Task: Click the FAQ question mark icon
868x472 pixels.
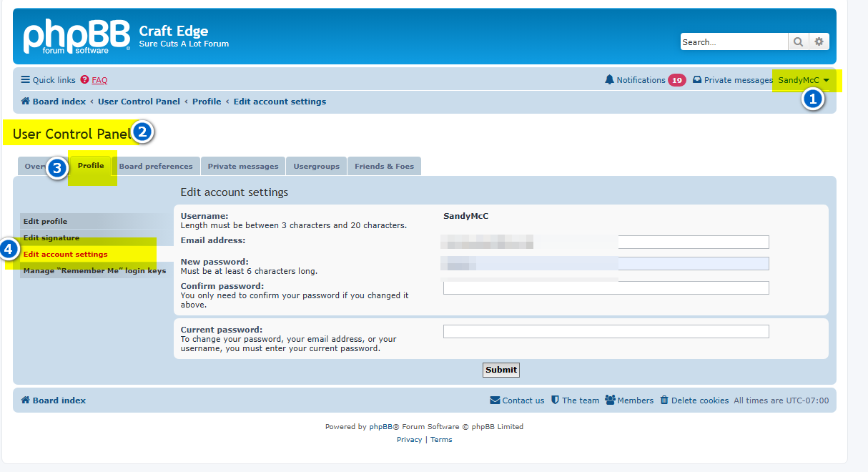Action: (x=85, y=80)
